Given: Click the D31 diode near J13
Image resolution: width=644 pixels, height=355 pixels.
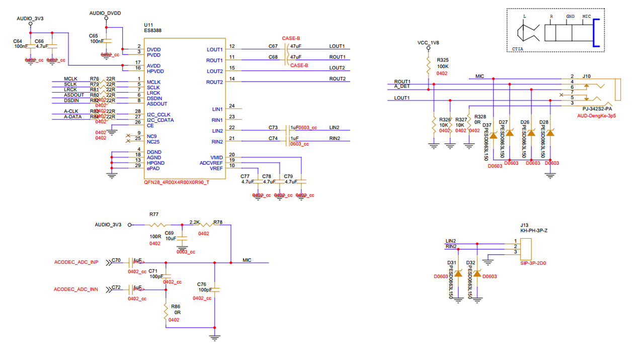Looking at the screenshot, I should [x=458, y=273].
